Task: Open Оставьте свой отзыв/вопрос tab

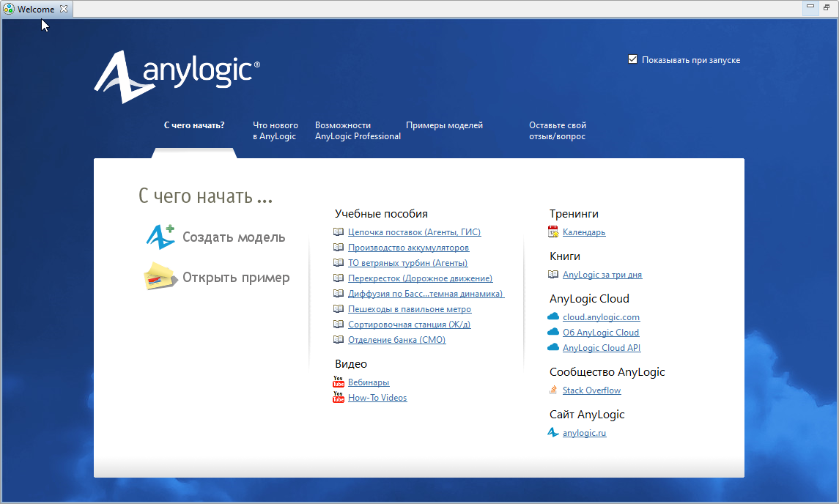Action: pos(558,130)
